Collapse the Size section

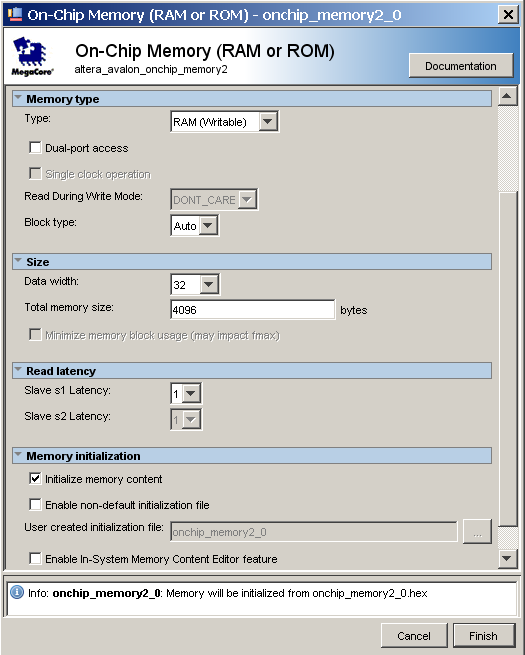click(18, 261)
